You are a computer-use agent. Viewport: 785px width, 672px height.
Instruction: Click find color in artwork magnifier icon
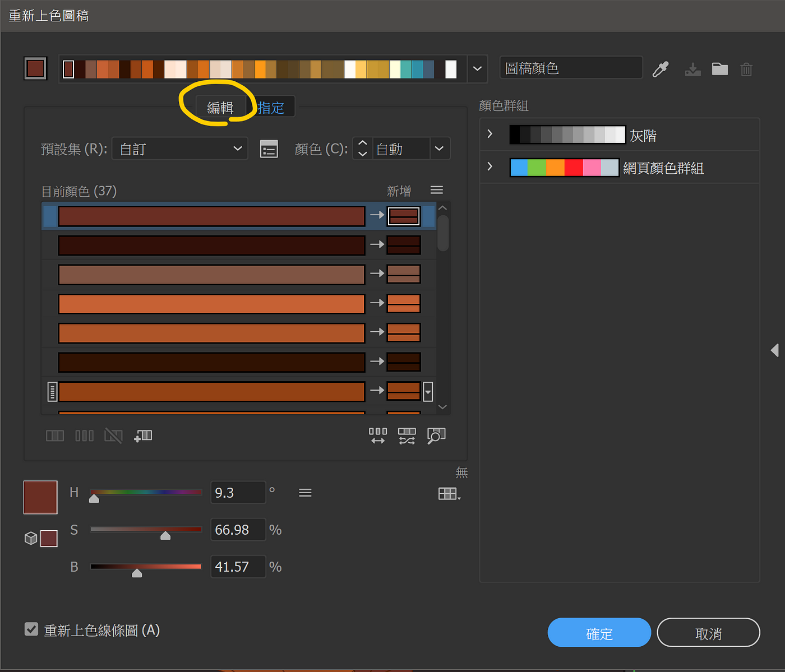click(436, 435)
